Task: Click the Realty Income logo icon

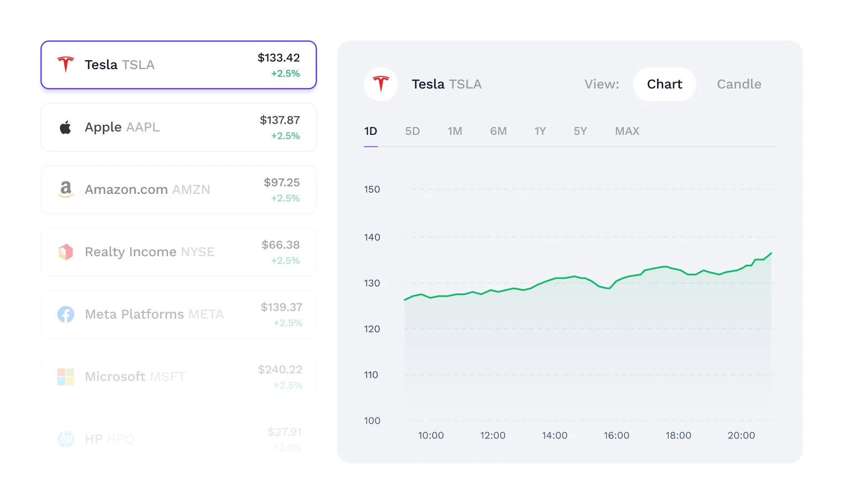Action: tap(66, 252)
